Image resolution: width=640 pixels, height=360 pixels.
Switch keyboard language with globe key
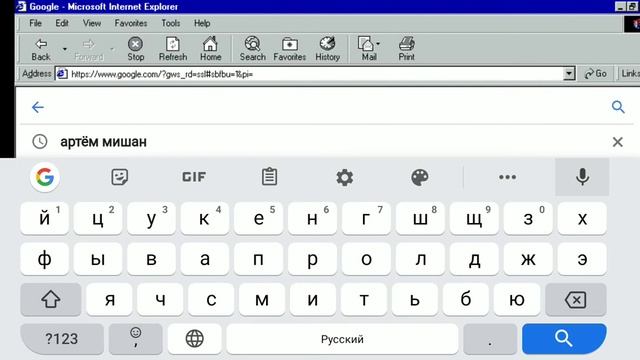pos(195,339)
